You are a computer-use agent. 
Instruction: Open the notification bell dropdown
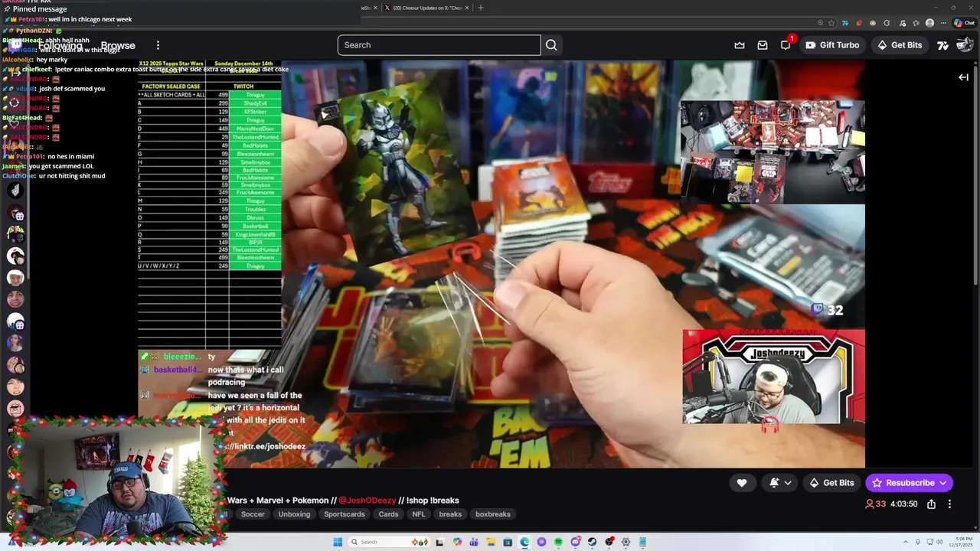click(x=780, y=483)
